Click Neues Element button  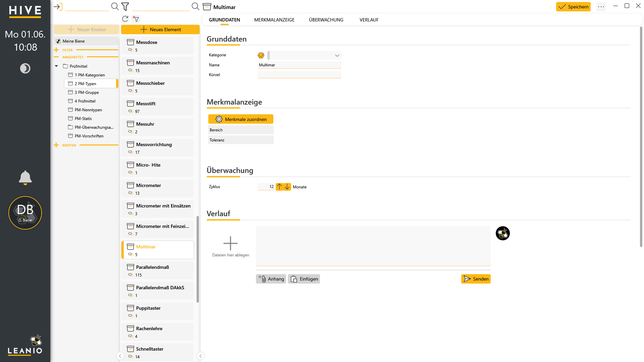click(x=160, y=29)
